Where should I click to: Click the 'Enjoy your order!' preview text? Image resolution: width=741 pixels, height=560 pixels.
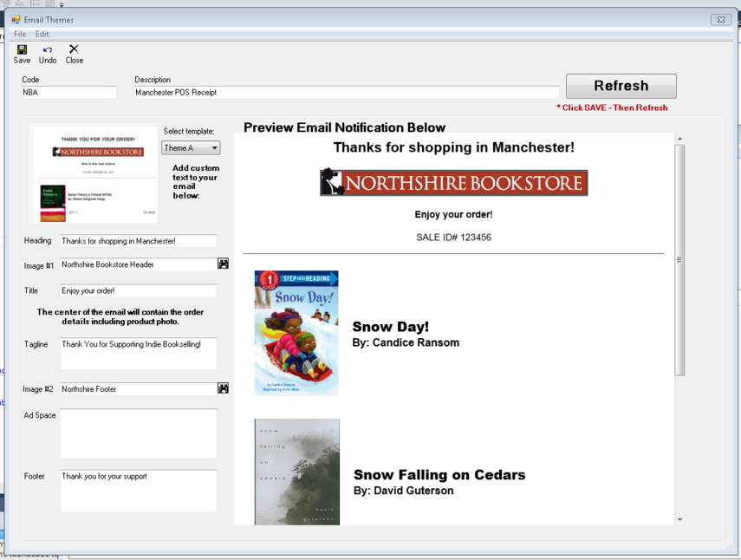(453, 214)
